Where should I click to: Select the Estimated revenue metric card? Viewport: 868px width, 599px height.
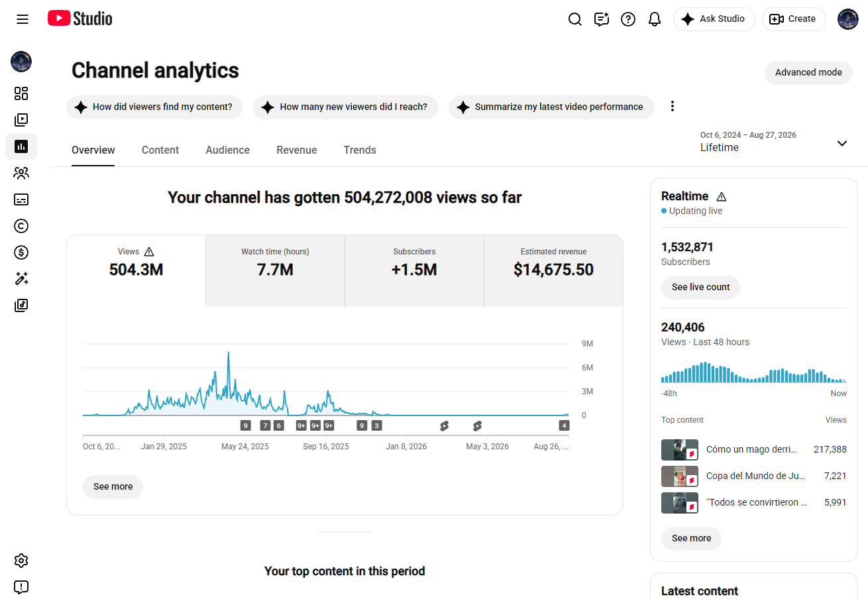pyautogui.click(x=553, y=270)
